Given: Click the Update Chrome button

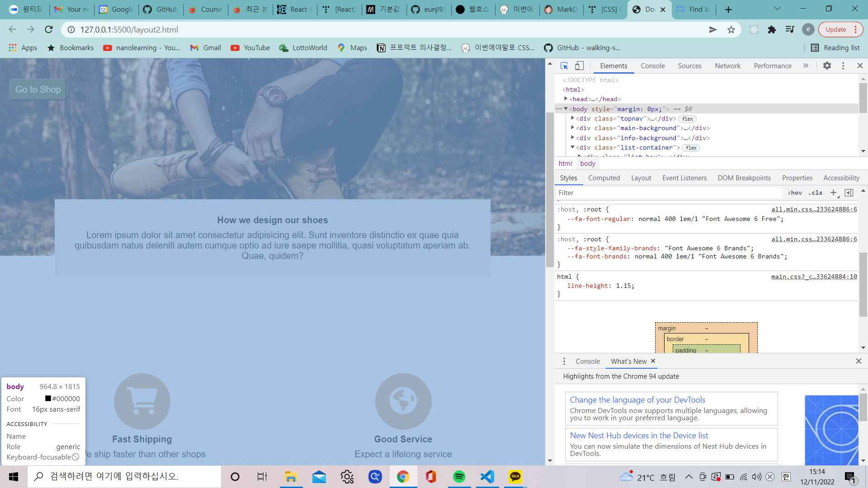Looking at the screenshot, I should (x=840, y=29).
